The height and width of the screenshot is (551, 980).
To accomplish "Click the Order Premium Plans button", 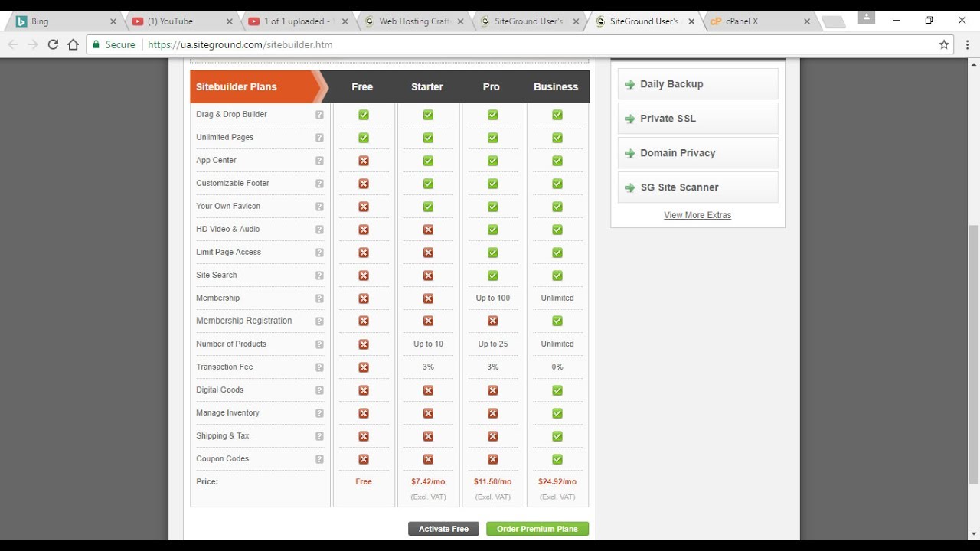I will coord(537,529).
